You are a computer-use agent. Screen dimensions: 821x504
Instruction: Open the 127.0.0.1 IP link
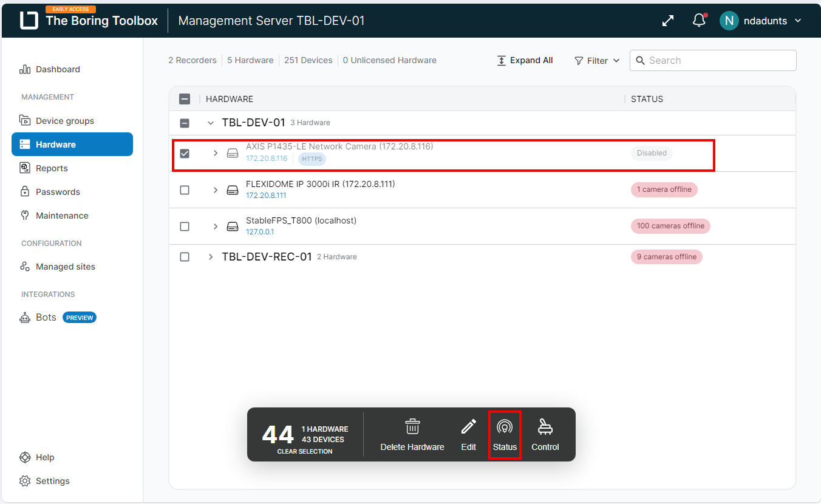pyautogui.click(x=260, y=232)
